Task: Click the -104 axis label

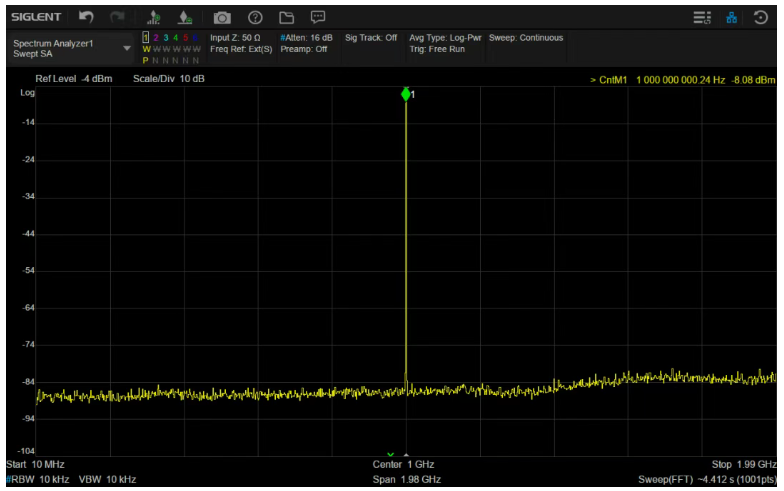Action: tap(26, 451)
